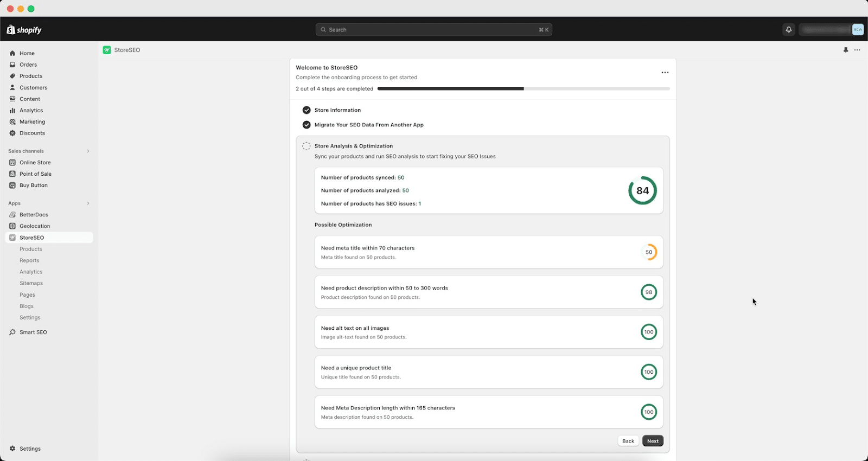The width and height of the screenshot is (868, 461).
Task: Click the Store Information completed checkmark
Action: (x=307, y=110)
